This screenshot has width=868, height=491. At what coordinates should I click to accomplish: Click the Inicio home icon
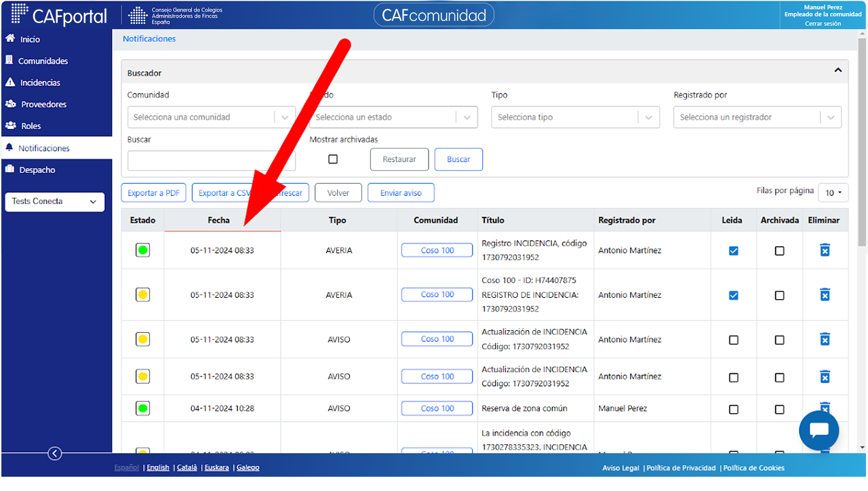pyautogui.click(x=10, y=39)
